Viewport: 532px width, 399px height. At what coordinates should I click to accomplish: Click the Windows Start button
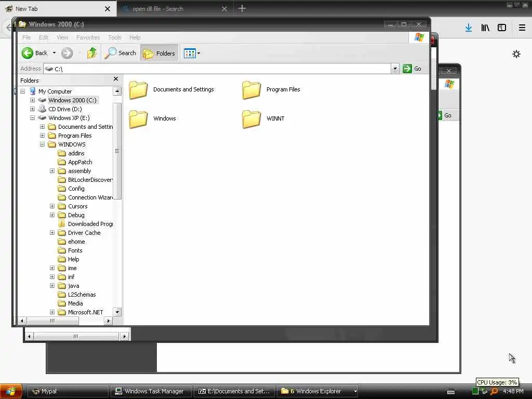click(x=11, y=391)
